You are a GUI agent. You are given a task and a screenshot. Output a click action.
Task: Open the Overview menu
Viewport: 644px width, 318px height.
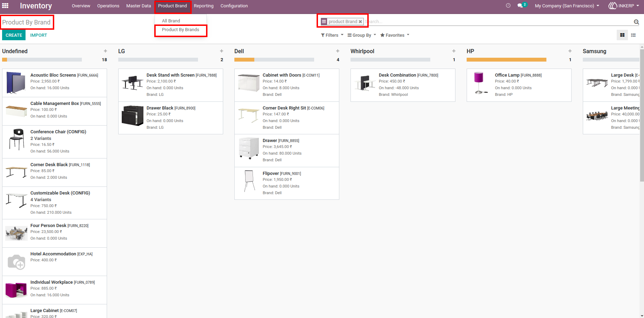point(81,6)
